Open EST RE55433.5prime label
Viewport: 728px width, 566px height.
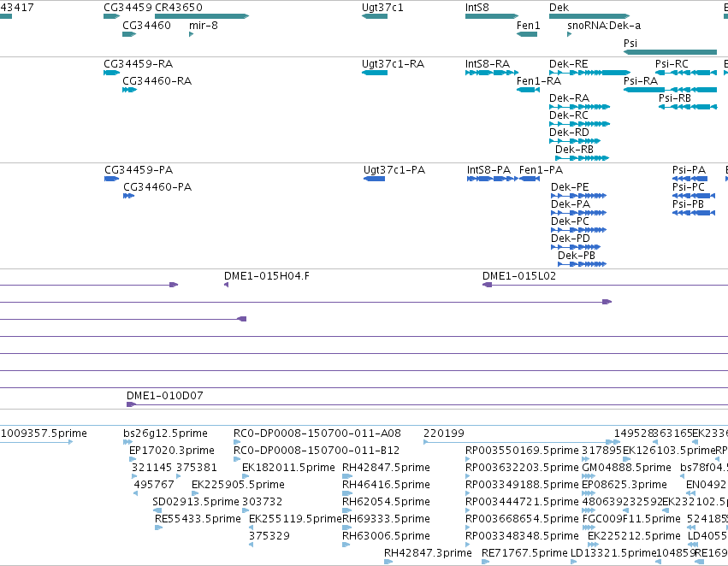click(x=198, y=519)
